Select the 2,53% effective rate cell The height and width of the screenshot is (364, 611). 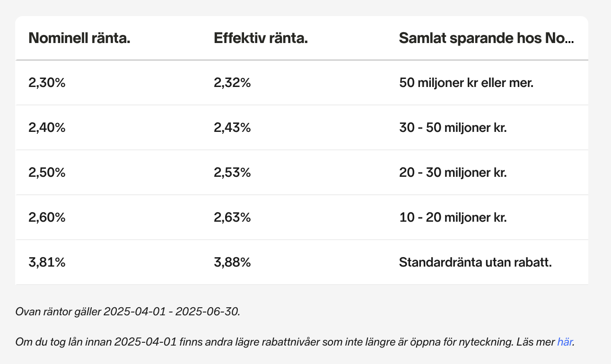[x=232, y=173]
